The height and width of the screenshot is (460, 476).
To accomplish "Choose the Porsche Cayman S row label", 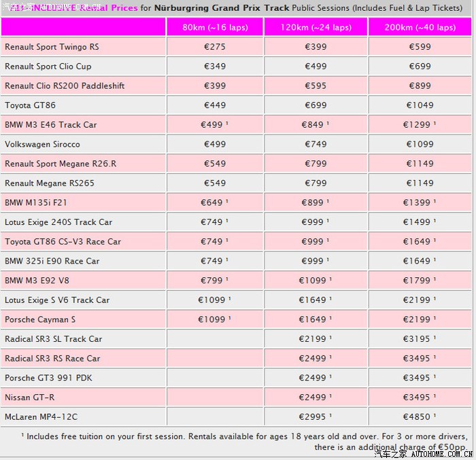I will (40, 319).
